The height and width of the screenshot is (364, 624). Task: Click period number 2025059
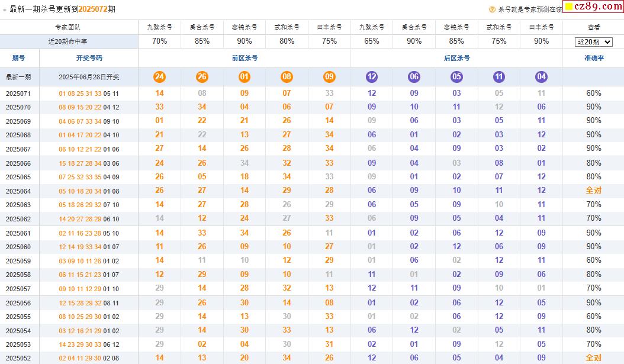(x=18, y=261)
